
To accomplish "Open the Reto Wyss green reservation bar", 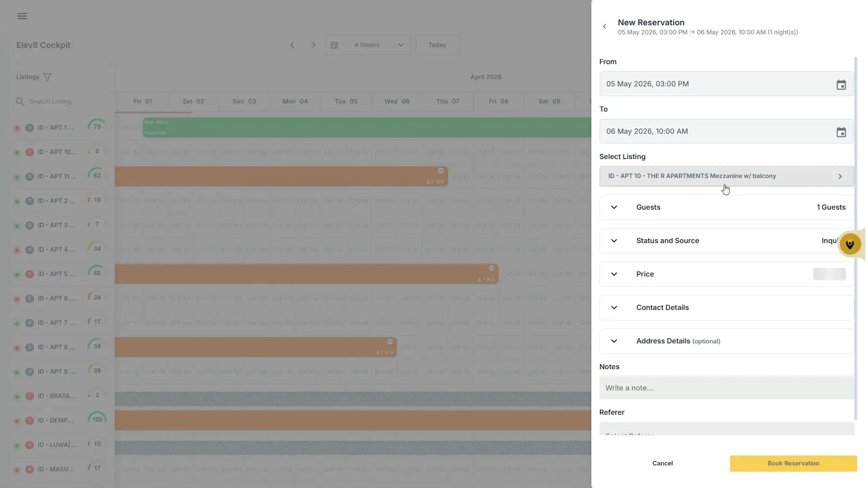I will (x=367, y=128).
